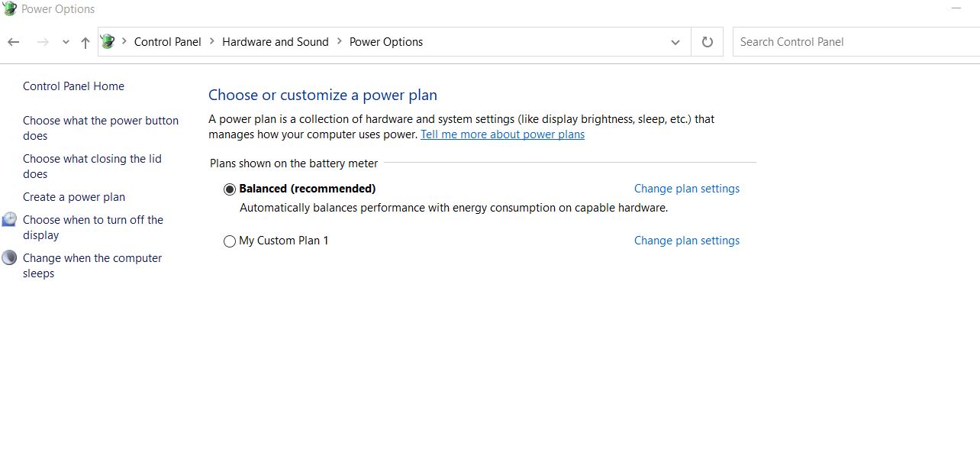
Task: Change plan settings for My Custom Plan 1
Action: [687, 241]
